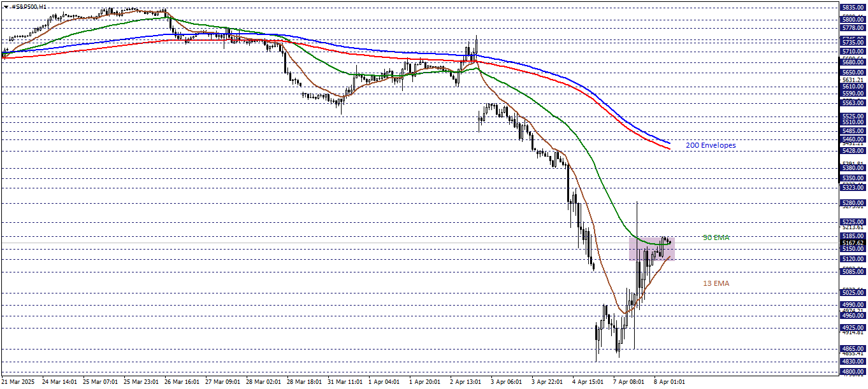
Task: Click the 5350.00 price level label
Action: 853,178
